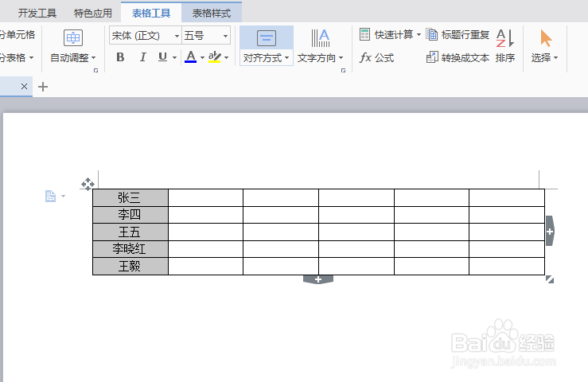The width and height of the screenshot is (588, 382).
Task: Expand the 对齐方式 dropdown label
Action: tap(266, 58)
